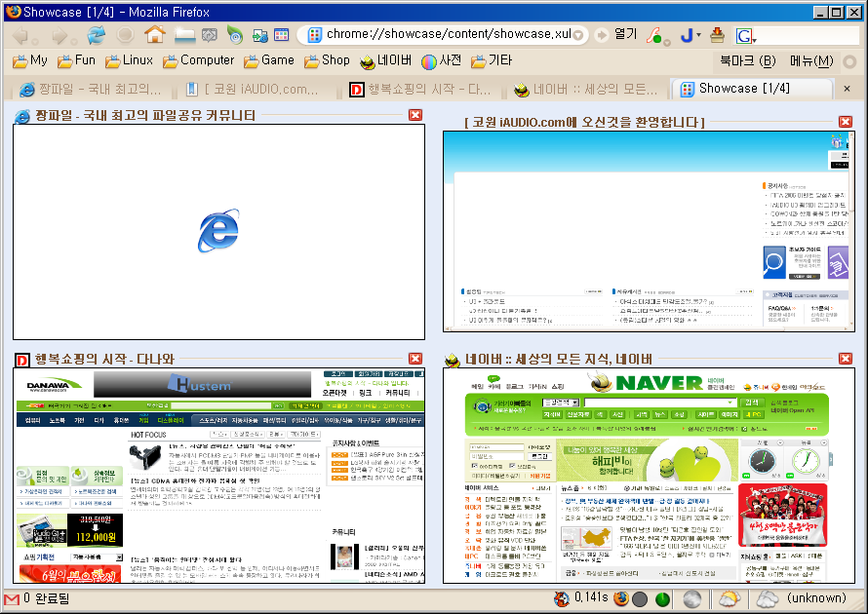This screenshot has height=614, width=868.
Task: Open dropdown arrow beside the blue J icon
Action: [698, 35]
